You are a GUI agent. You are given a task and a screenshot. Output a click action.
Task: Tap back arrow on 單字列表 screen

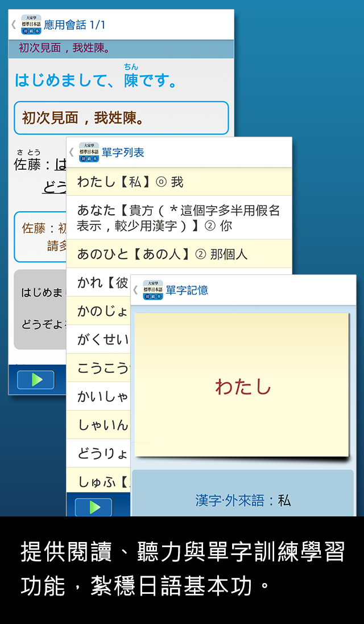point(72,153)
